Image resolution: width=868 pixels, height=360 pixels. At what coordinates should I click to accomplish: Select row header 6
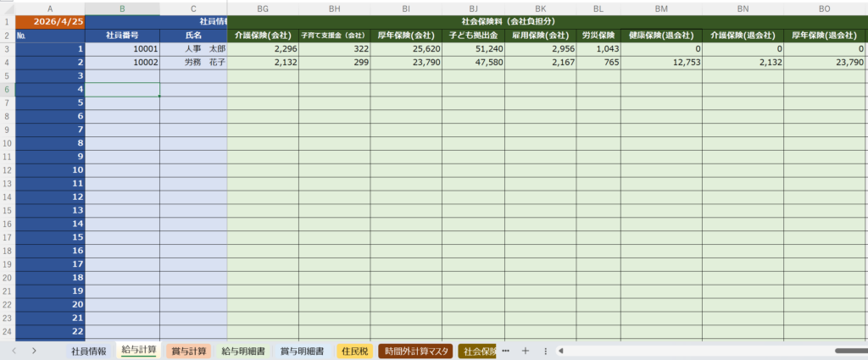click(7, 89)
